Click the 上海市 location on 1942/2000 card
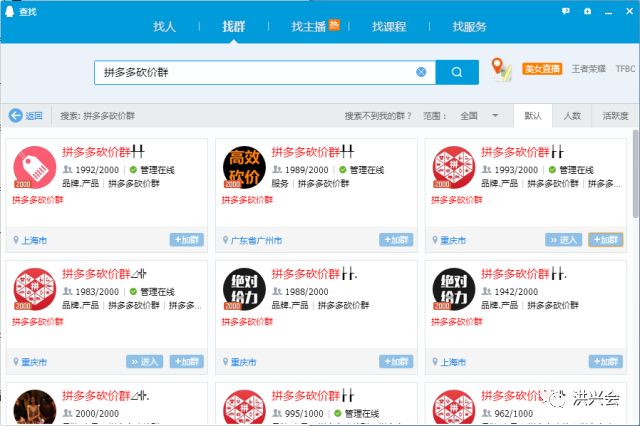This screenshot has width=640, height=426. point(453,362)
